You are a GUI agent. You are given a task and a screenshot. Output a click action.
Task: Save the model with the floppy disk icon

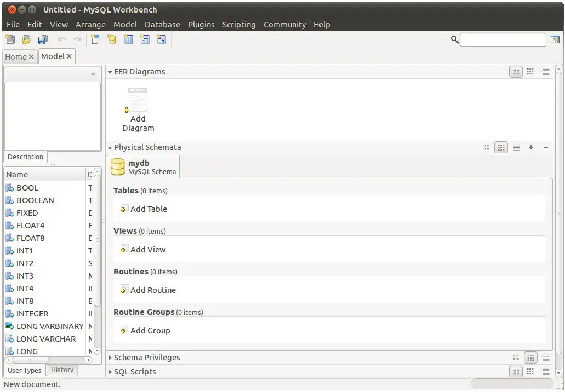(43, 39)
